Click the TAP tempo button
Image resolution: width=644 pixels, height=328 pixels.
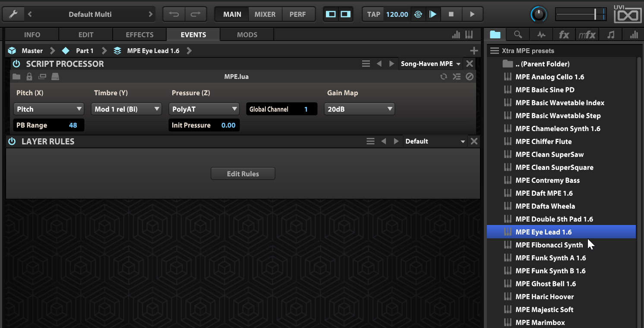click(373, 14)
